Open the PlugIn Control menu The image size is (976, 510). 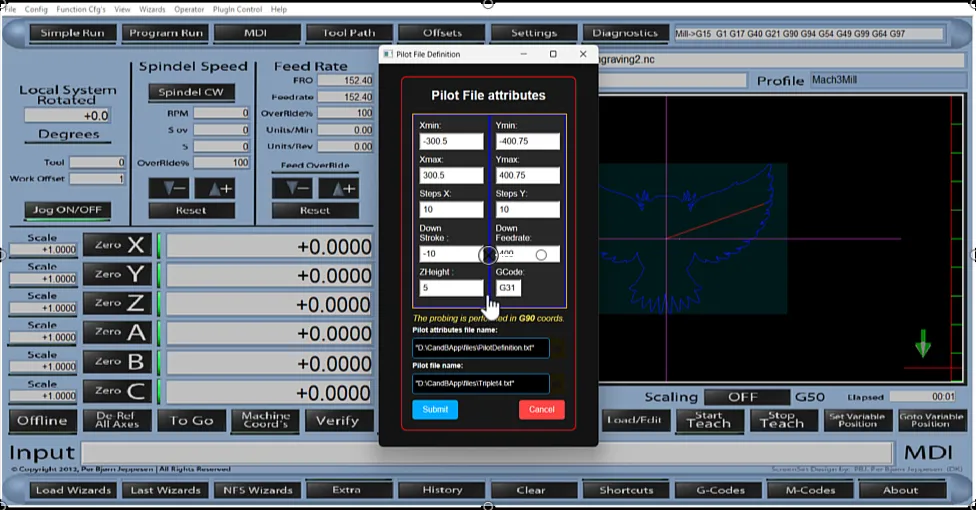237,9
